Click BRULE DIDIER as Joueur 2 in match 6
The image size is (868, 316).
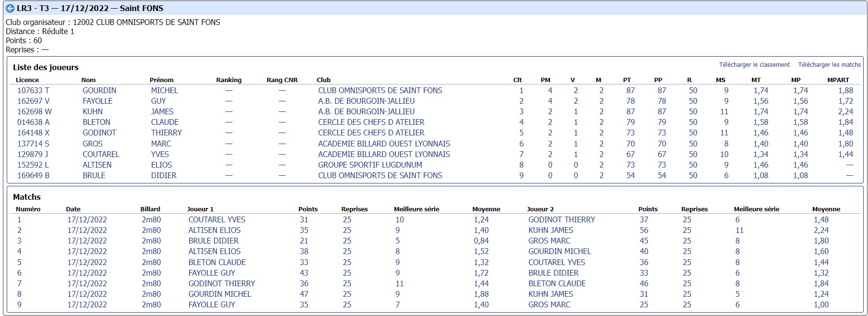(x=553, y=273)
